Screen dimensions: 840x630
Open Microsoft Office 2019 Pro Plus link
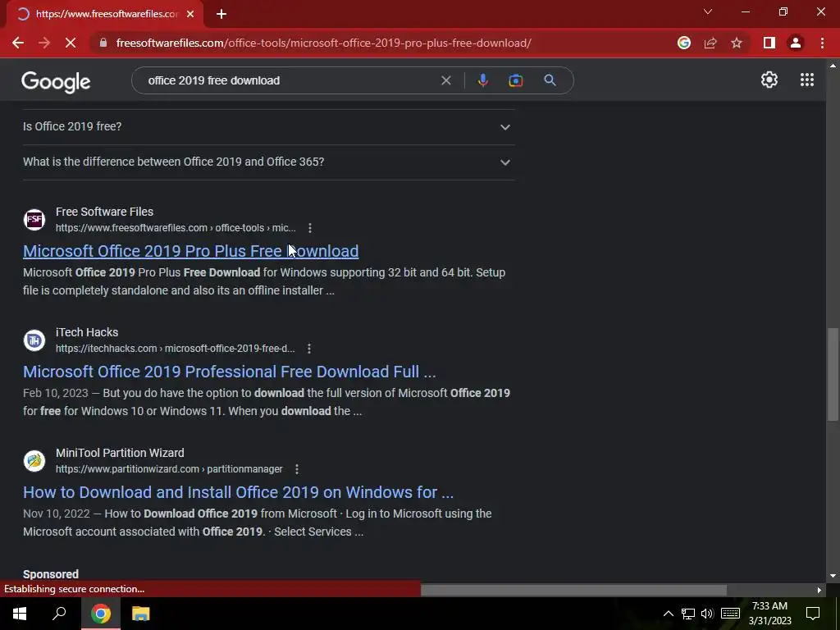(190, 251)
